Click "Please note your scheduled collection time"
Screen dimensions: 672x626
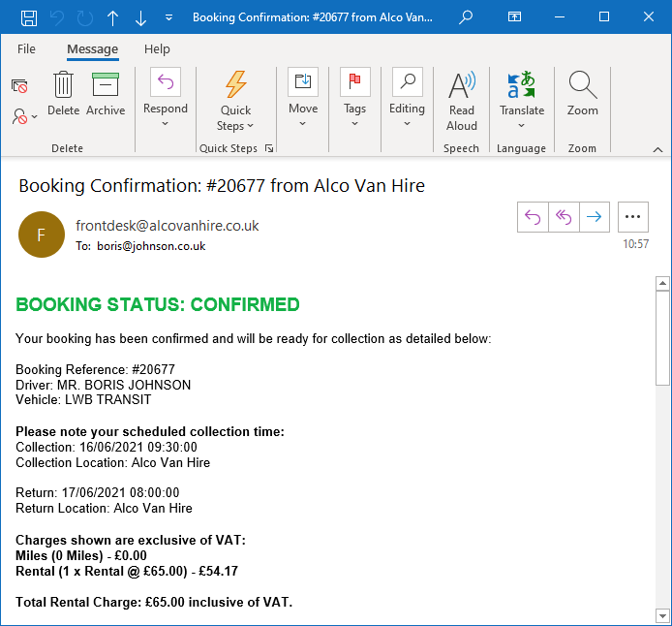(148, 432)
